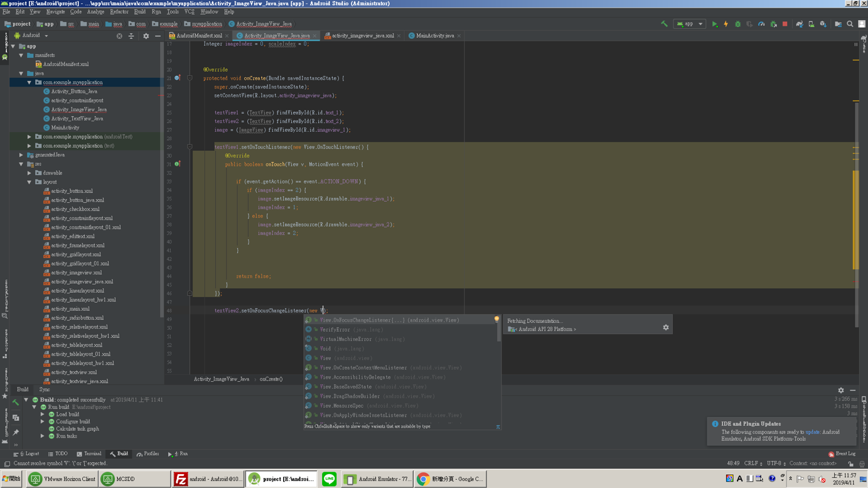Click collapse-all icon in Project panel header
868x488 pixels.
coord(131,36)
